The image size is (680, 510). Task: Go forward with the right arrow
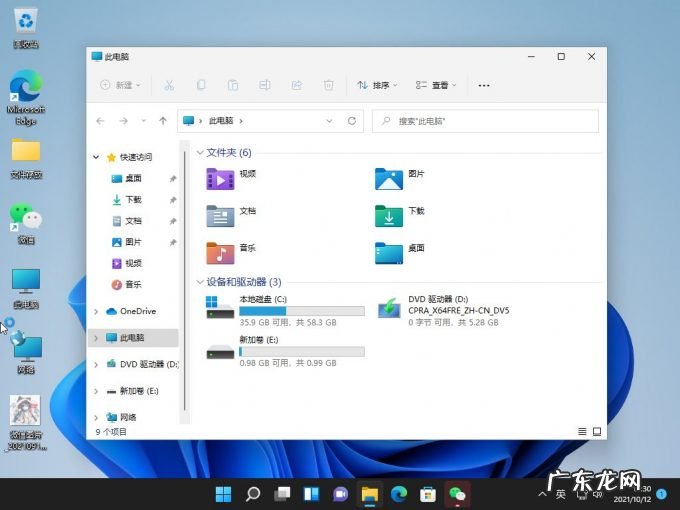(124, 121)
